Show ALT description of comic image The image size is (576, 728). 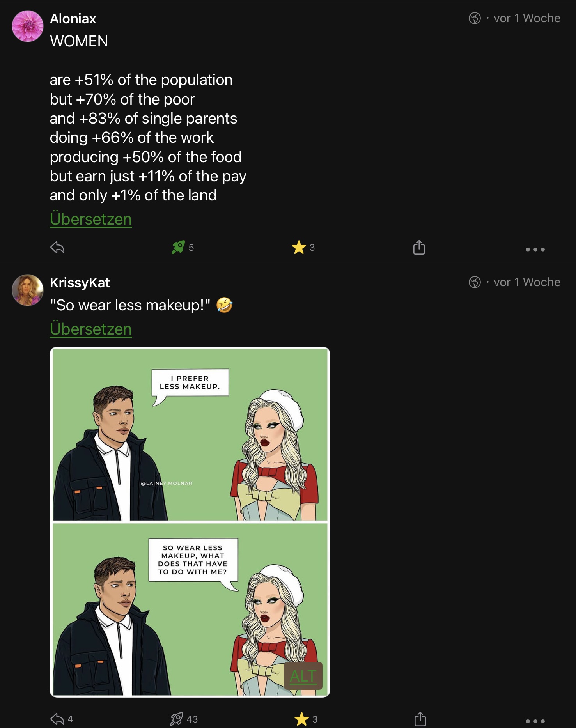point(303,676)
